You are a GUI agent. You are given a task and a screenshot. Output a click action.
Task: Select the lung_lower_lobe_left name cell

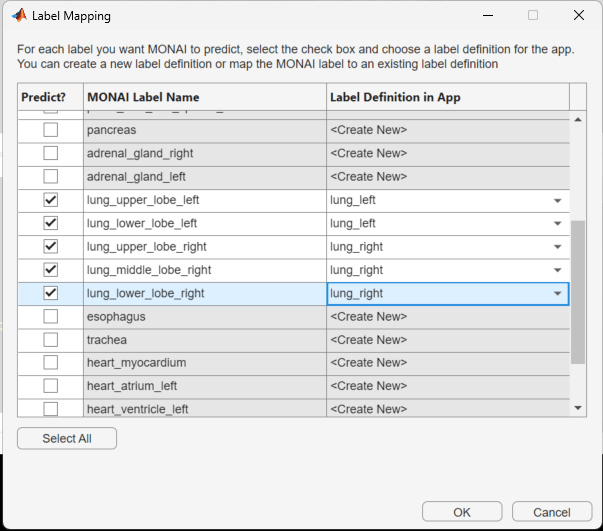pos(205,223)
